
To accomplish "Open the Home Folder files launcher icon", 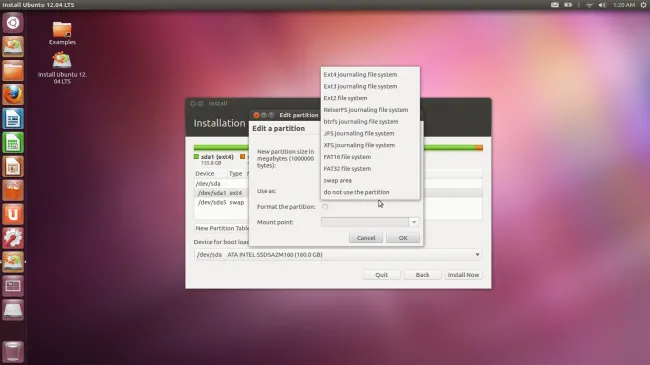I will pyautogui.click(x=13, y=71).
